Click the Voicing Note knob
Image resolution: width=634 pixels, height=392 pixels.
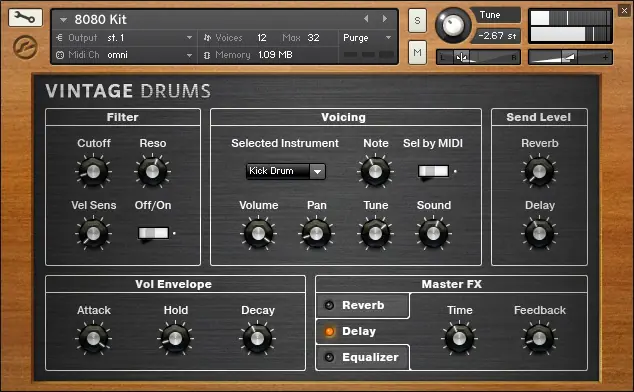(x=375, y=172)
